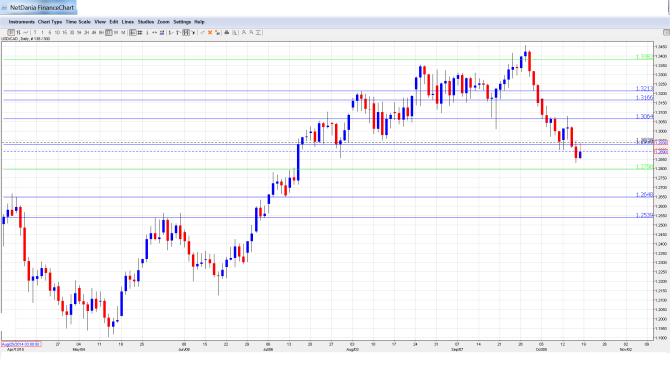Select the Monthly (M) time scale
Image resolution: width=670 pixels, height=377 pixels.
[x=123, y=32]
